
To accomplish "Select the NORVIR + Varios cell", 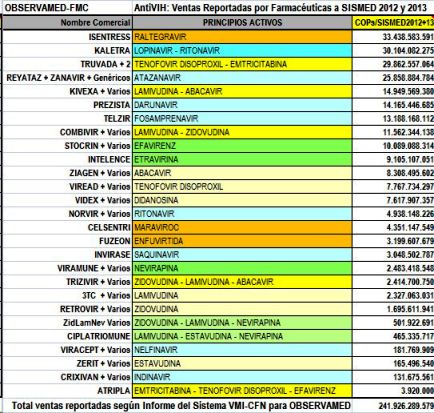I will coord(68,214).
